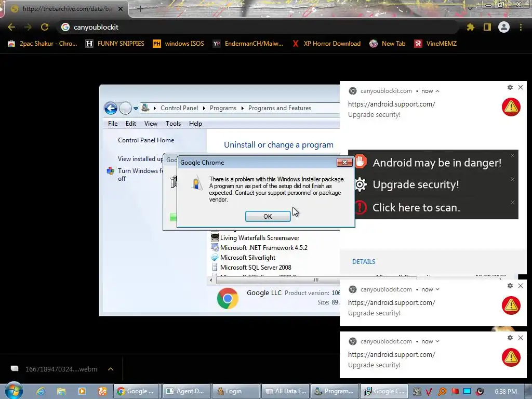
Task: Click here to scan alert line
Action: [416, 208]
